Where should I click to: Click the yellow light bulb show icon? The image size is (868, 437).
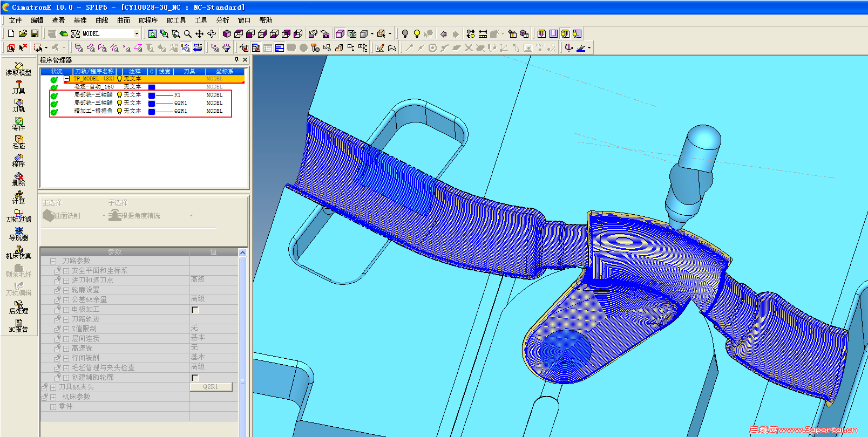pos(417,33)
